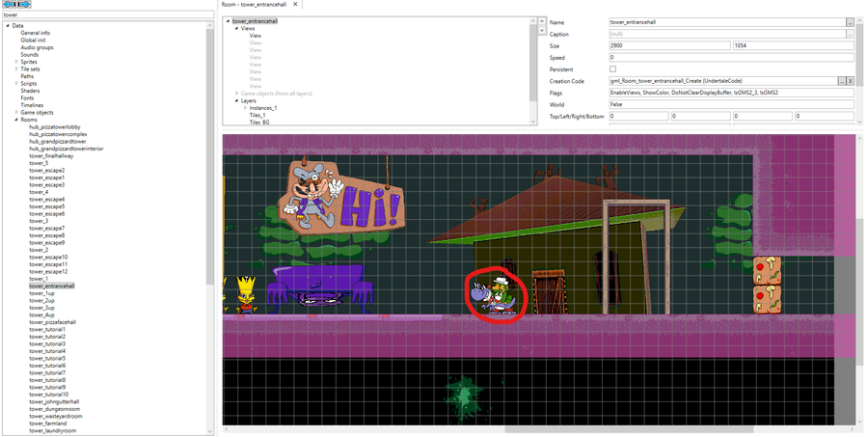This screenshot has height=437, width=868.
Task: Open room tower_1
Action: tap(39, 279)
